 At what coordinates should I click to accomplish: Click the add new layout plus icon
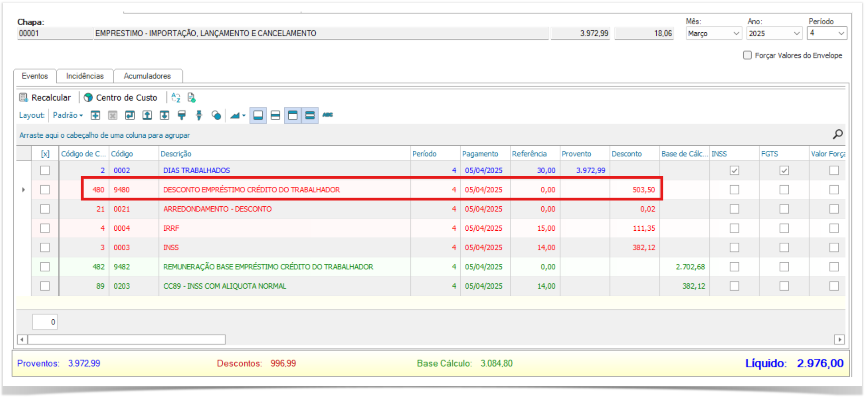coord(95,115)
